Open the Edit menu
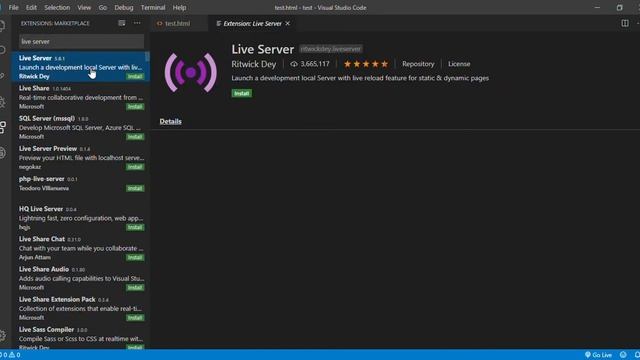 [x=31, y=7]
